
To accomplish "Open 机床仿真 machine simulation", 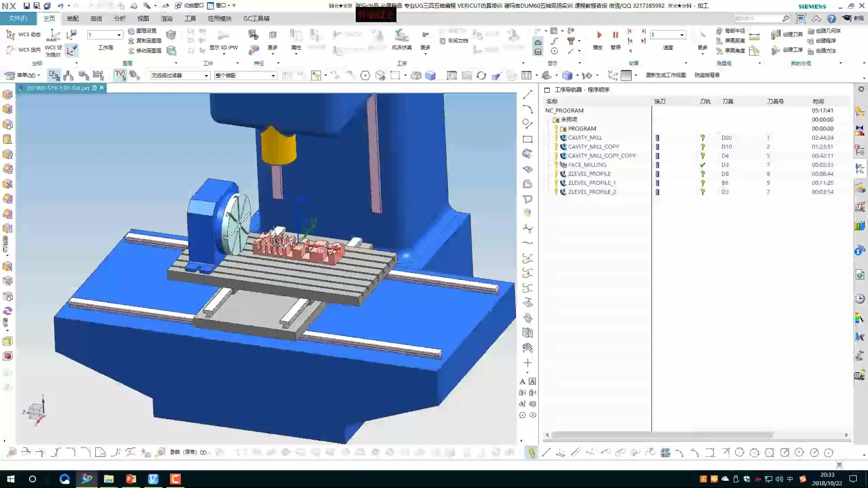I will 401,35.
